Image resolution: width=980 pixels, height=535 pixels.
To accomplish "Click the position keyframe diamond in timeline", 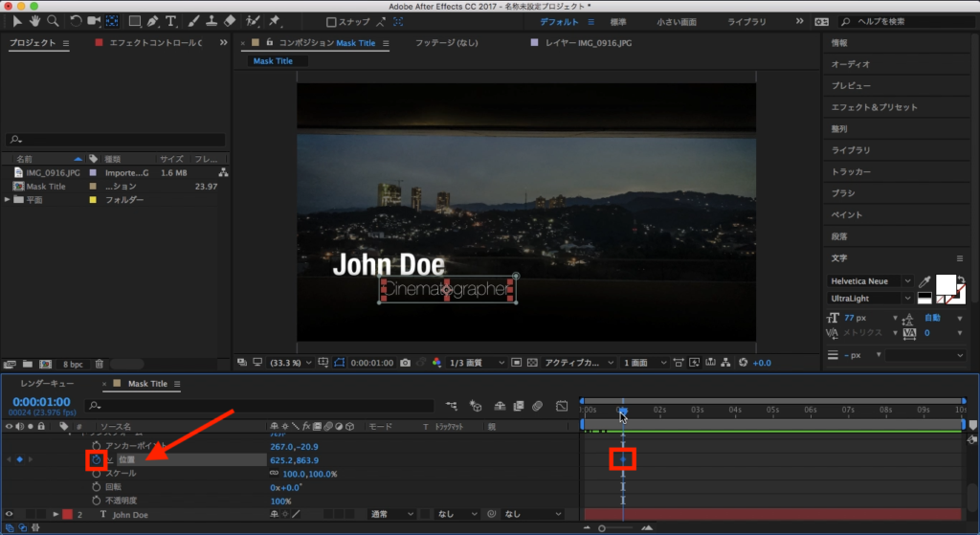I will point(622,459).
